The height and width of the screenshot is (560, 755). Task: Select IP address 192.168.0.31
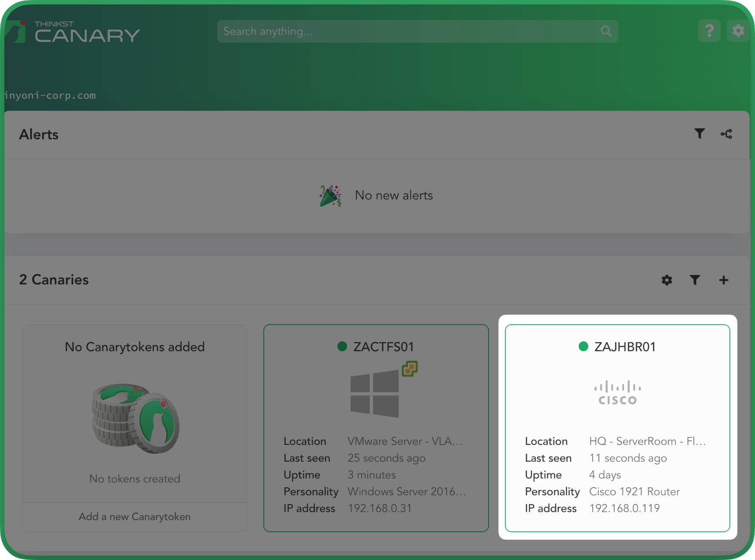380,508
